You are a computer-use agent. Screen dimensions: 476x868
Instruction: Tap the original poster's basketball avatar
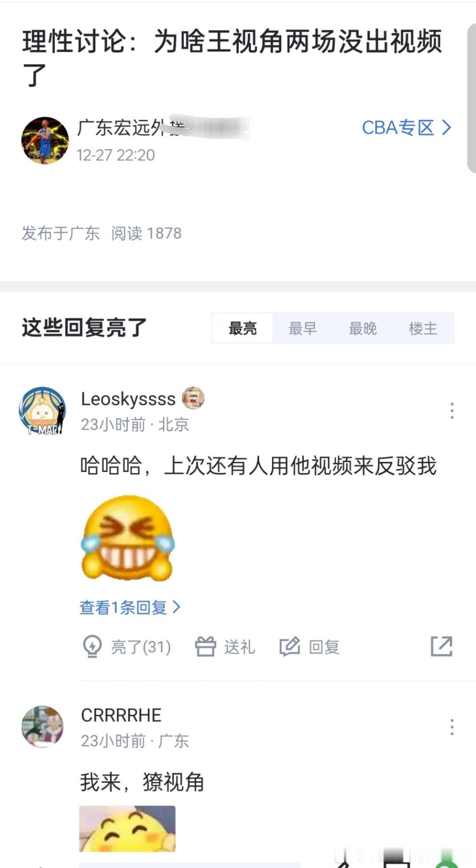pyautogui.click(x=45, y=140)
